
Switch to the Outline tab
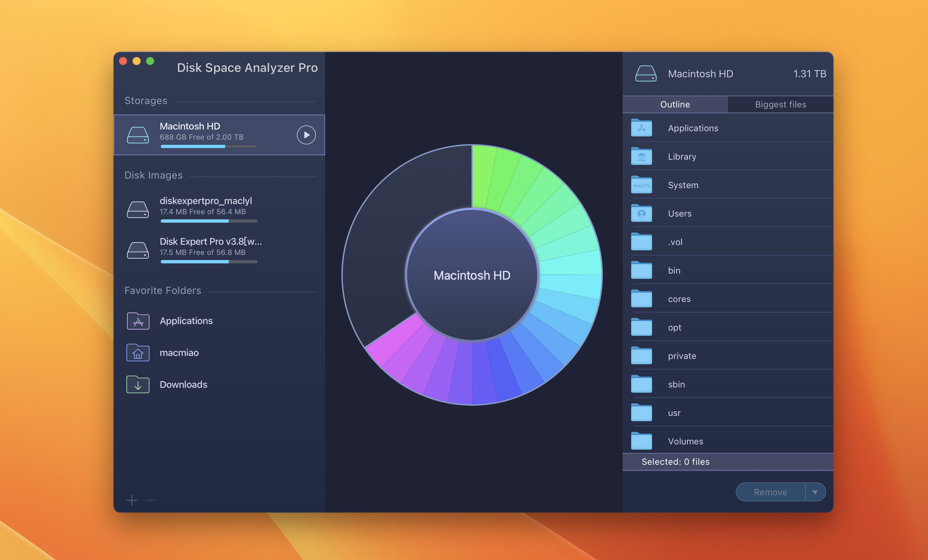(x=675, y=104)
